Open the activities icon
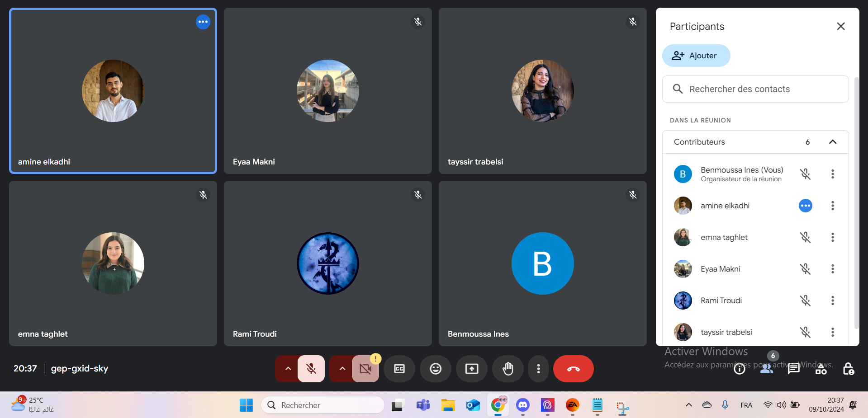 (x=821, y=369)
